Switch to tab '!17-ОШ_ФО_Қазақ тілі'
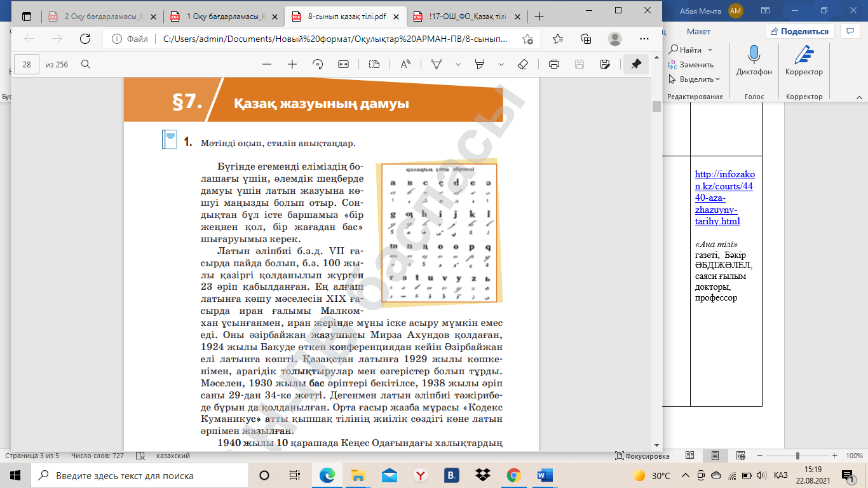 coord(466,17)
